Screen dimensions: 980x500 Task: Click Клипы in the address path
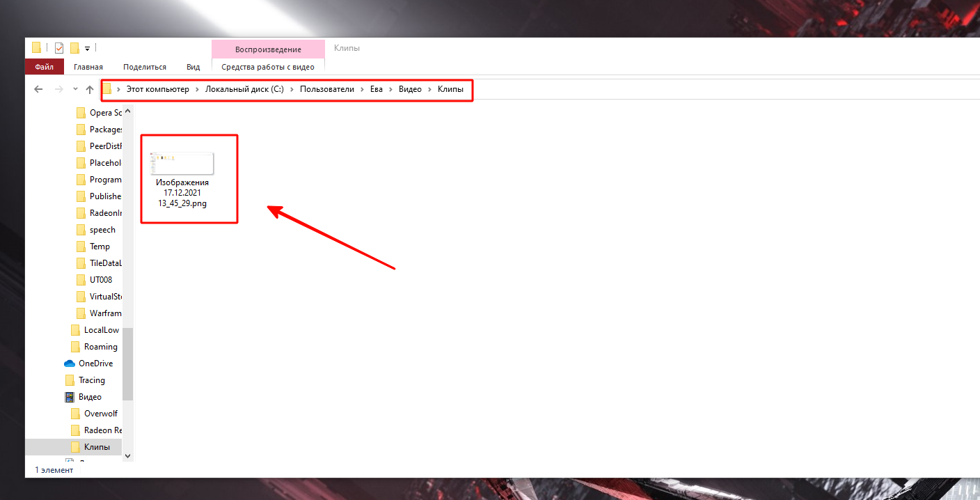tap(450, 89)
